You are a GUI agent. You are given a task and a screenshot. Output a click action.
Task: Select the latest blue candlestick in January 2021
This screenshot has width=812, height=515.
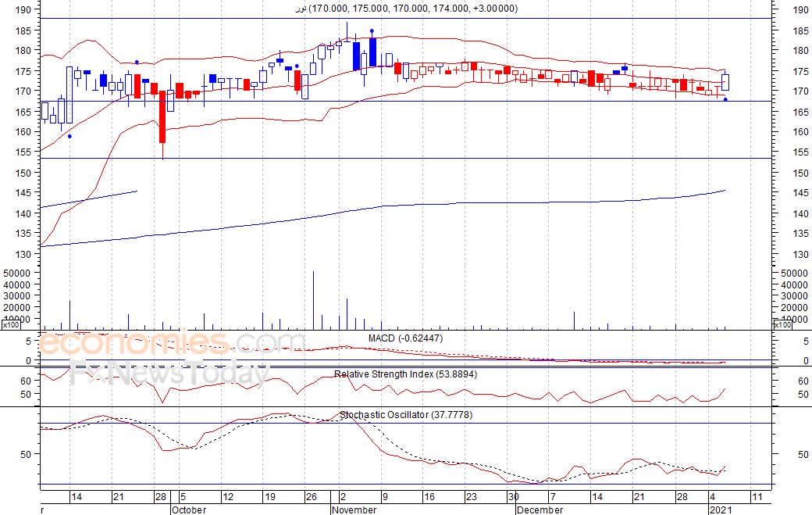pyautogui.click(x=725, y=82)
